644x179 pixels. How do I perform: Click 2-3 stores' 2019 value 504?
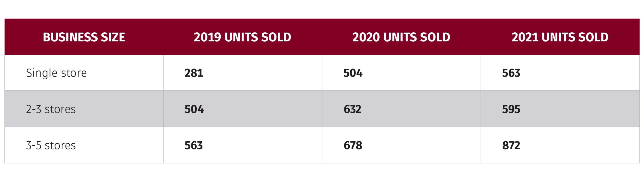click(x=194, y=109)
